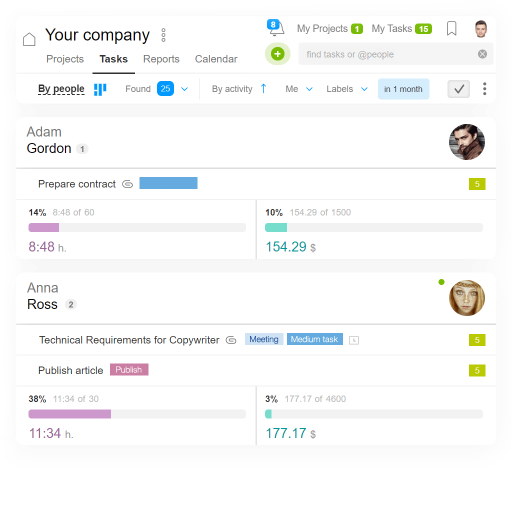Open the bookmark icon in the header
Viewport: 512px width, 512px height.
tap(451, 29)
